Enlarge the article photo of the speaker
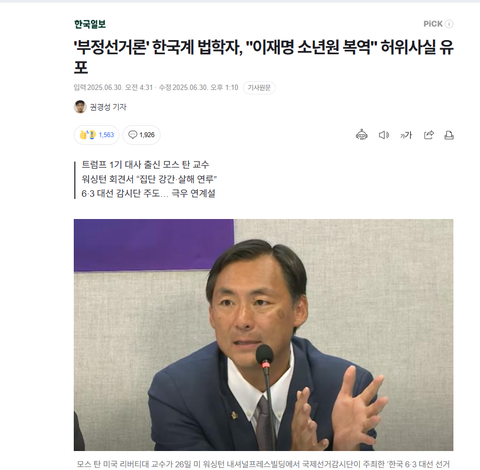The image size is (480, 470). [263, 335]
